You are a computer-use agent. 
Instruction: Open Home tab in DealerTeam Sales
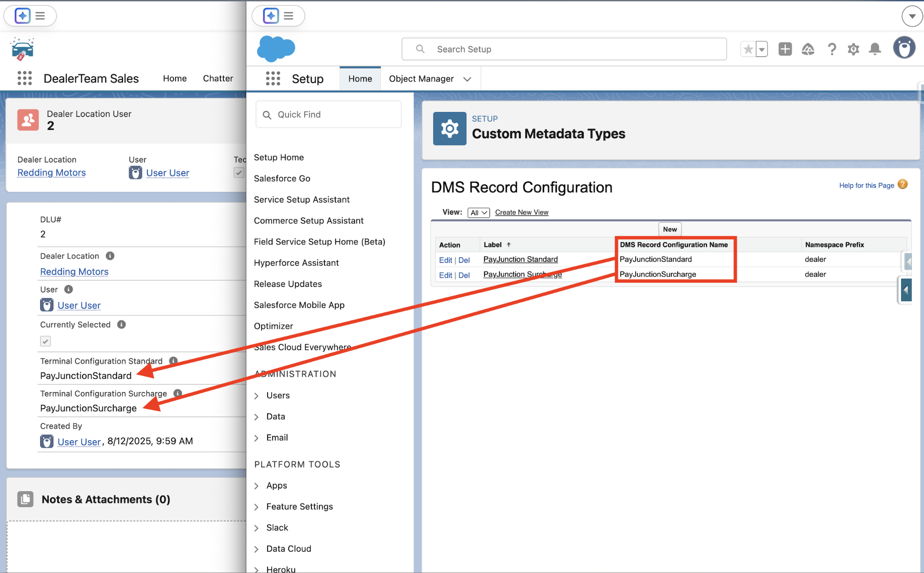click(175, 79)
